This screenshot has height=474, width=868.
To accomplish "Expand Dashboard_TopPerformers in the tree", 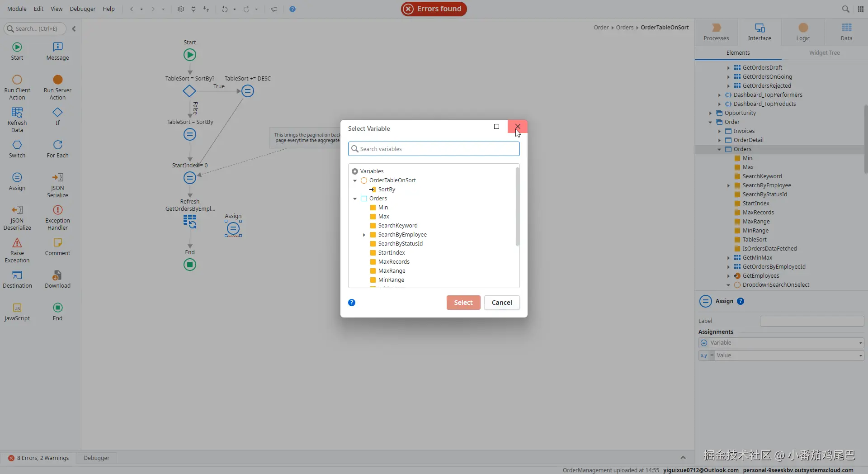I will [x=719, y=95].
